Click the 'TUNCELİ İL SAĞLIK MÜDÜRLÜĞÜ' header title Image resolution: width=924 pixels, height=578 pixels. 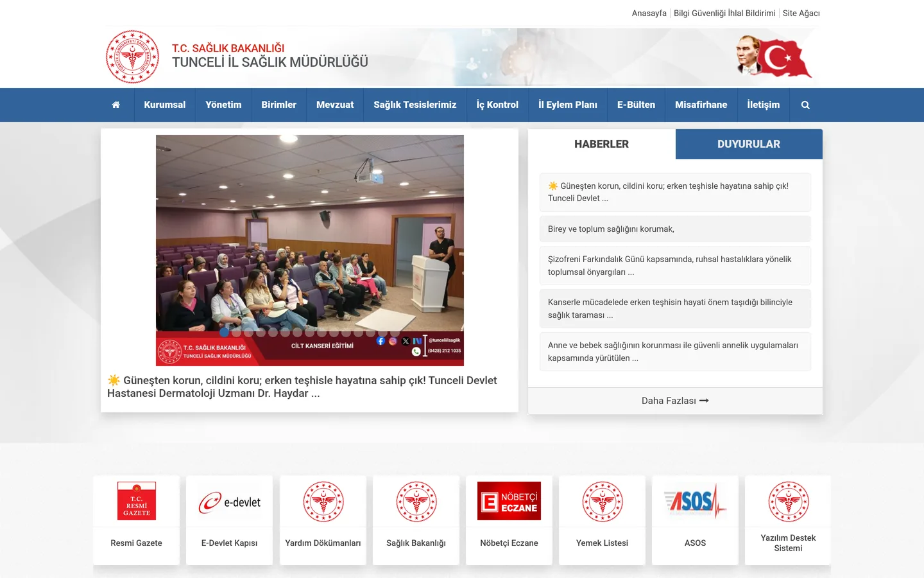(270, 62)
